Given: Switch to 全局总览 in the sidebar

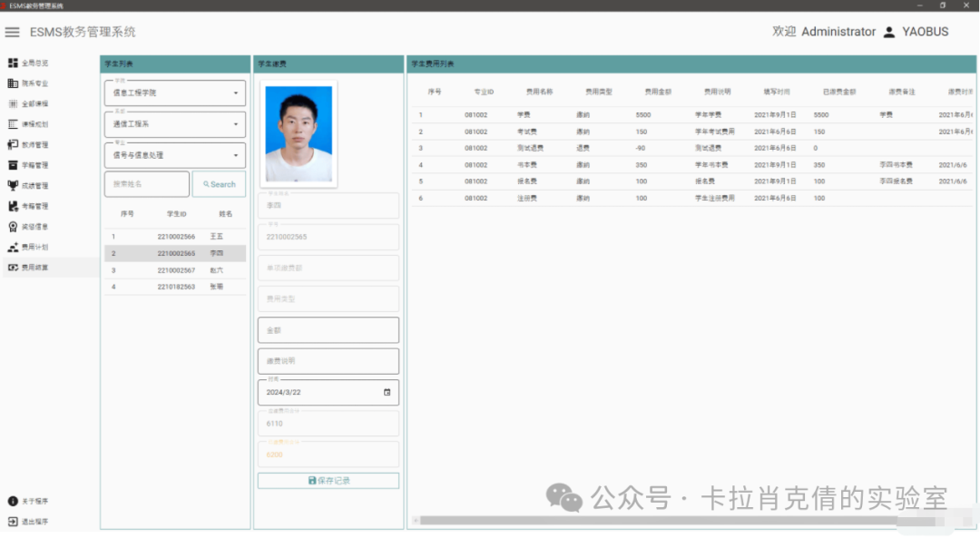Looking at the screenshot, I should coord(34,63).
